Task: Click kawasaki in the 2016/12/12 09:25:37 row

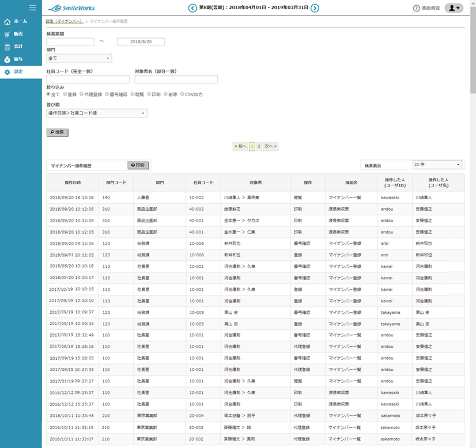Action: (x=390, y=393)
